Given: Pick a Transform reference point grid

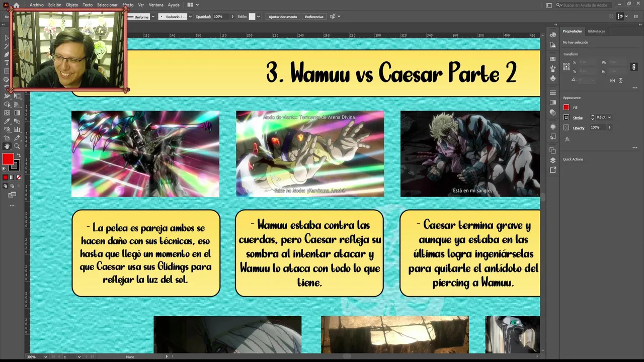Looking at the screenshot, I should 566,66.
